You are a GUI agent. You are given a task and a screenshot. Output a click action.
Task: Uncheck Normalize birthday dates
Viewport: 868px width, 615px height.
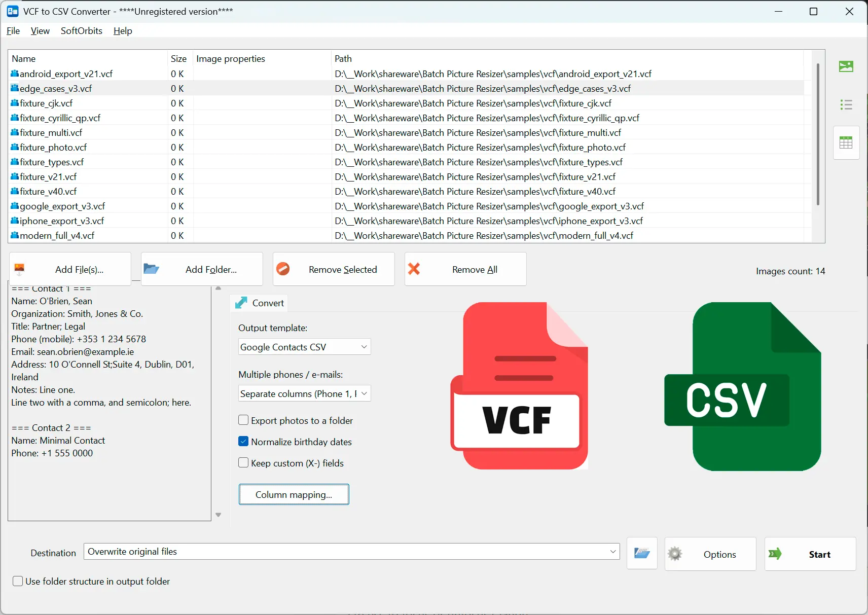(243, 442)
